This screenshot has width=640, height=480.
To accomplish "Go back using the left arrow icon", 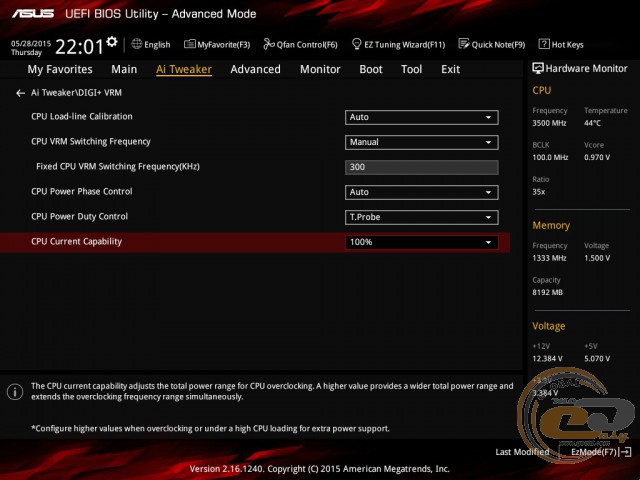I will [x=20, y=93].
